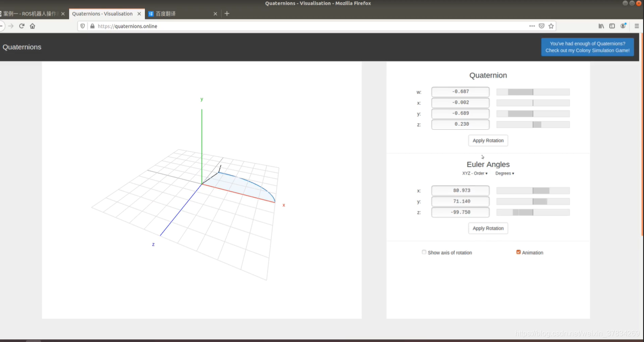Disable the Animation checkbox
Screen dimensions: 644x342
pyautogui.click(x=518, y=252)
